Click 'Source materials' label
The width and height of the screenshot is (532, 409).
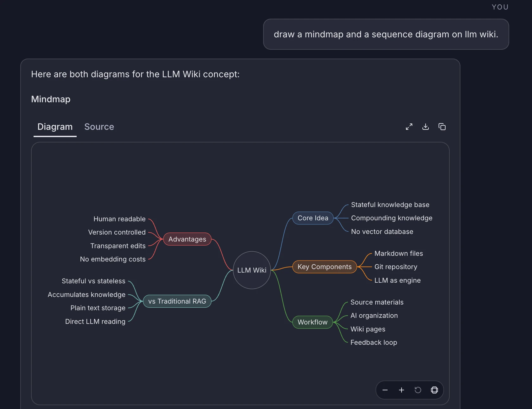377,302
